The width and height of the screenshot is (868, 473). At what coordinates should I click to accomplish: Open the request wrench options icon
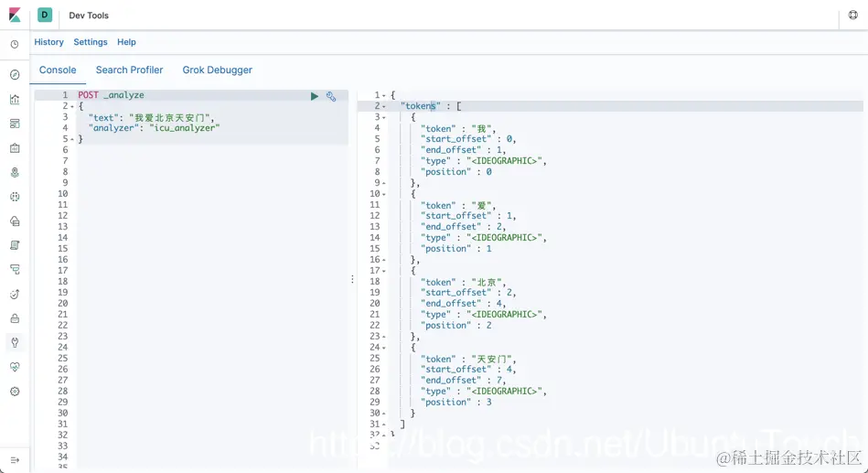click(x=331, y=96)
